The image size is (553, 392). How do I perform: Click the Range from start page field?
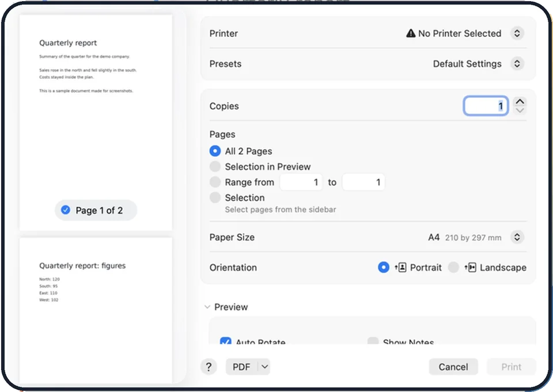coord(301,182)
